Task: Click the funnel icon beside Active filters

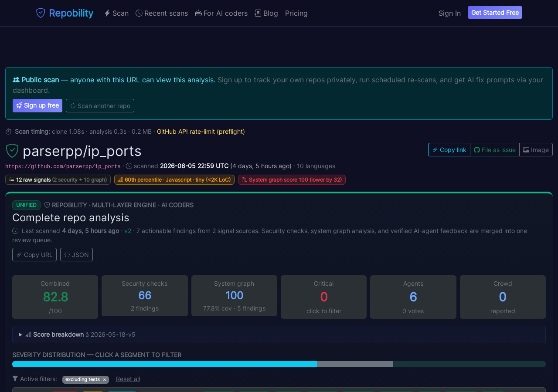Action: (15, 378)
